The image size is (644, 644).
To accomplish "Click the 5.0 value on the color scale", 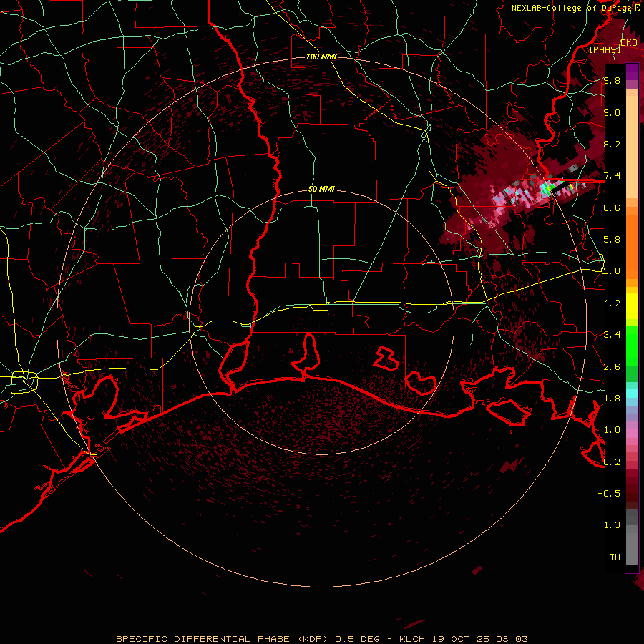I will [612, 271].
